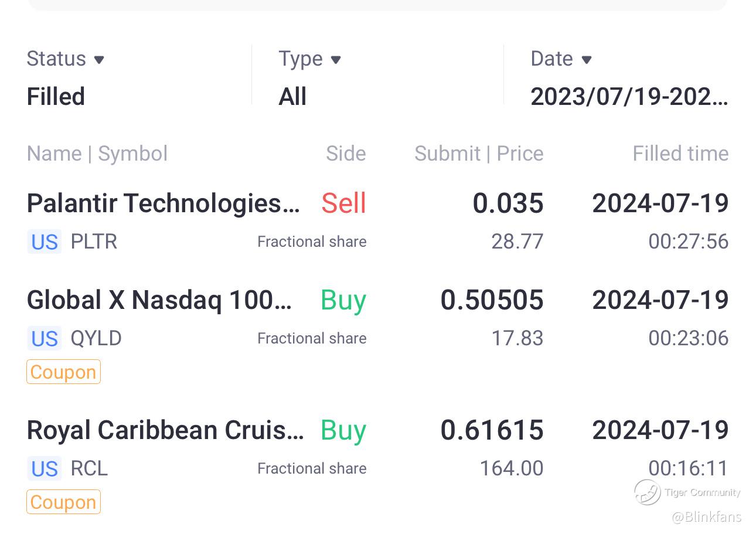
Task: Click the Name | Symbol column header
Action: click(97, 154)
